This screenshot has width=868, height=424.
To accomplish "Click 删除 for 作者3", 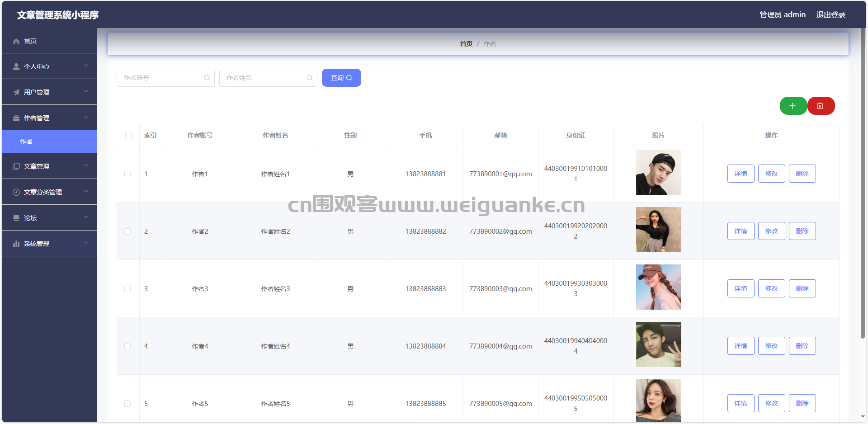I will tap(802, 288).
